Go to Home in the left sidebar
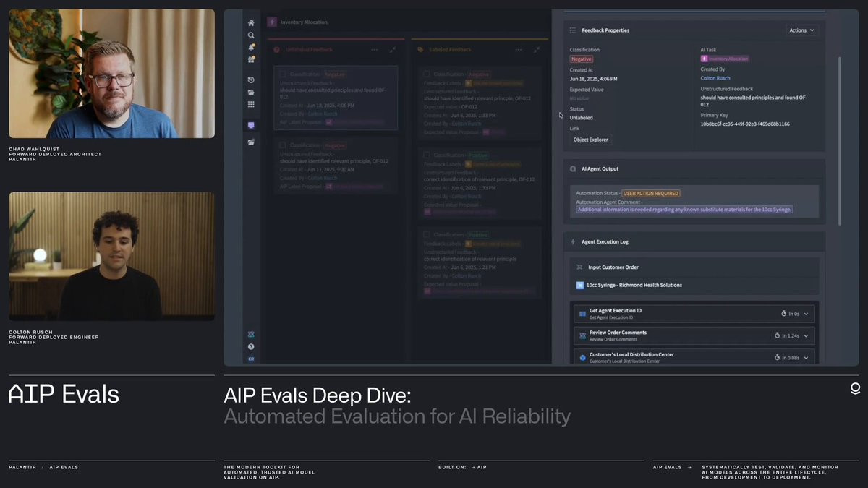The width and height of the screenshot is (868, 488). [x=251, y=23]
